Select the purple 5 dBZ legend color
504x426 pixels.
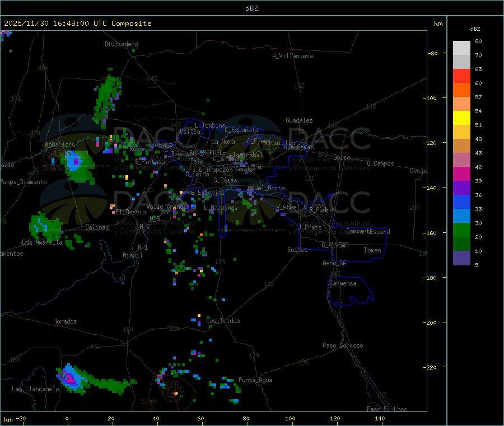pyautogui.click(x=461, y=258)
